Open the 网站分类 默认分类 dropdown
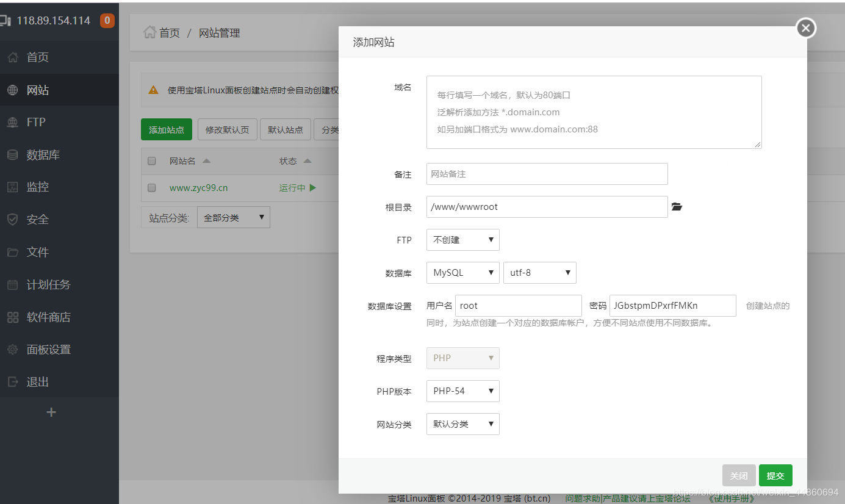845x504 pixels. click(463, 424)
